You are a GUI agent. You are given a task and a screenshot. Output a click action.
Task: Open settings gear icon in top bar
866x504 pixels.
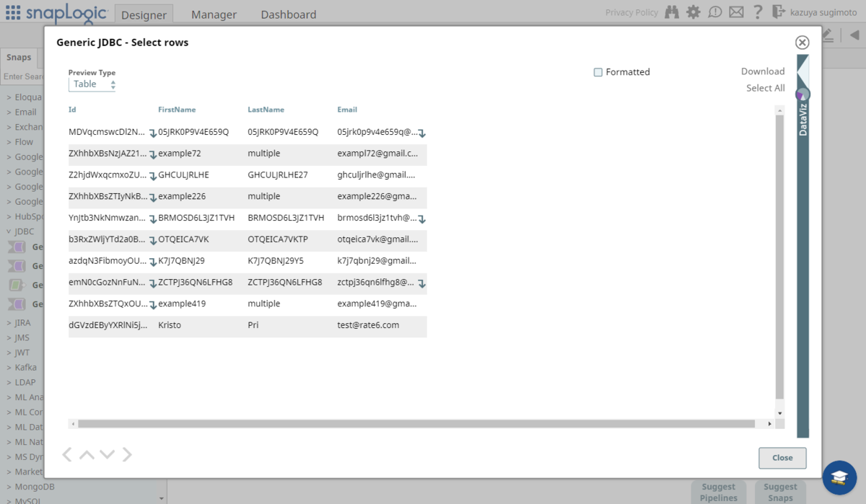click(x=694, y=12)
